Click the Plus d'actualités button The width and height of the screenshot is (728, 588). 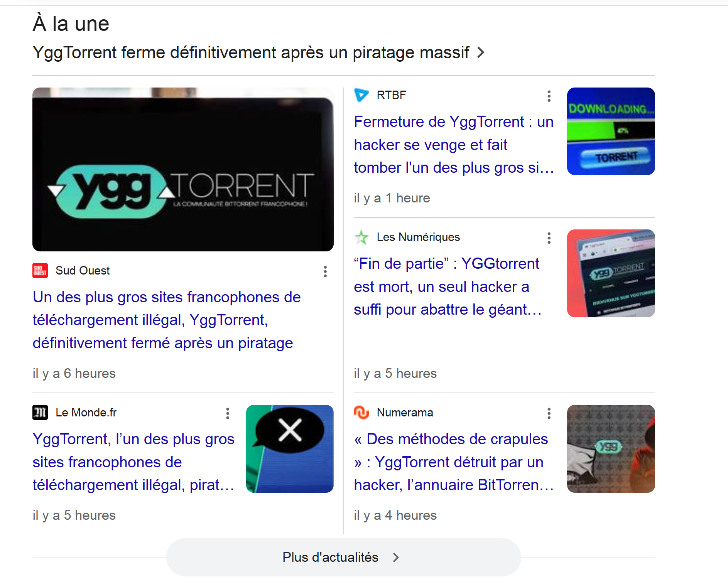343,557
